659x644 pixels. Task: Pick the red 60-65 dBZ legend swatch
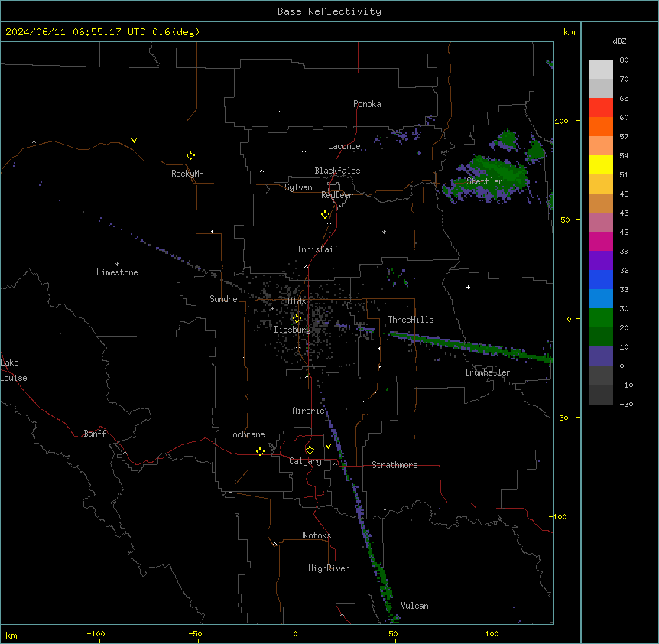click(601, 108)
